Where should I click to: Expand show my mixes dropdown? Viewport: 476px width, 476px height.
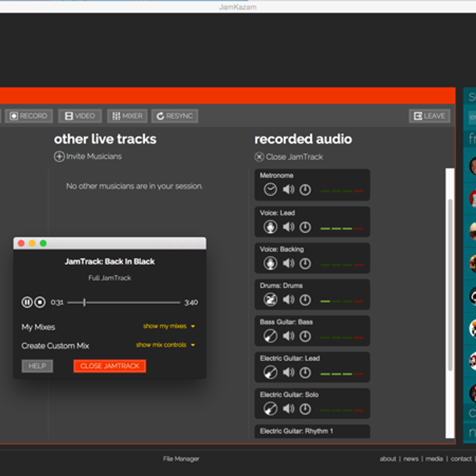[169, 326]
